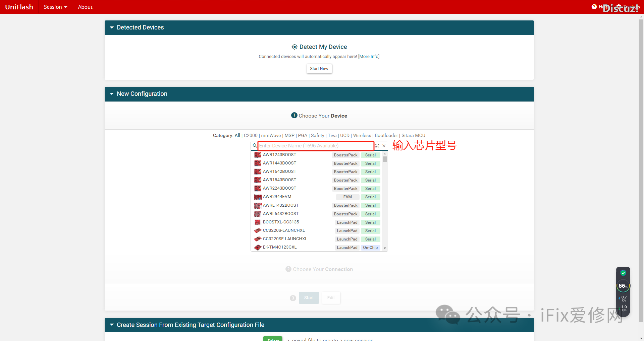The image size is (644, 341).
Task: Click the green shield security widget icon
Action: [x=623, y=273]
